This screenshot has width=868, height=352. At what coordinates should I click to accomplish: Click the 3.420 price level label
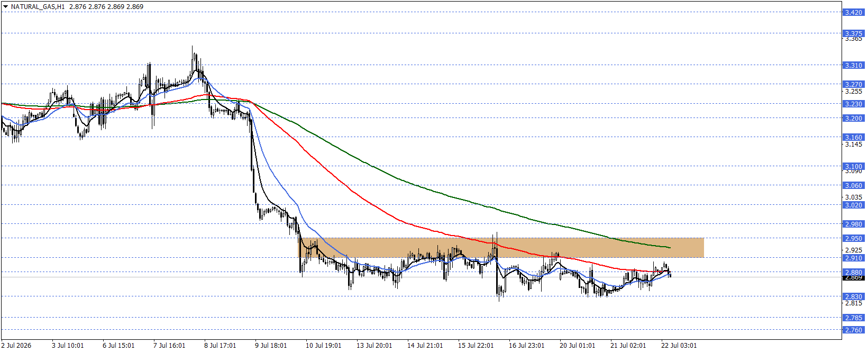click(853, 12)
